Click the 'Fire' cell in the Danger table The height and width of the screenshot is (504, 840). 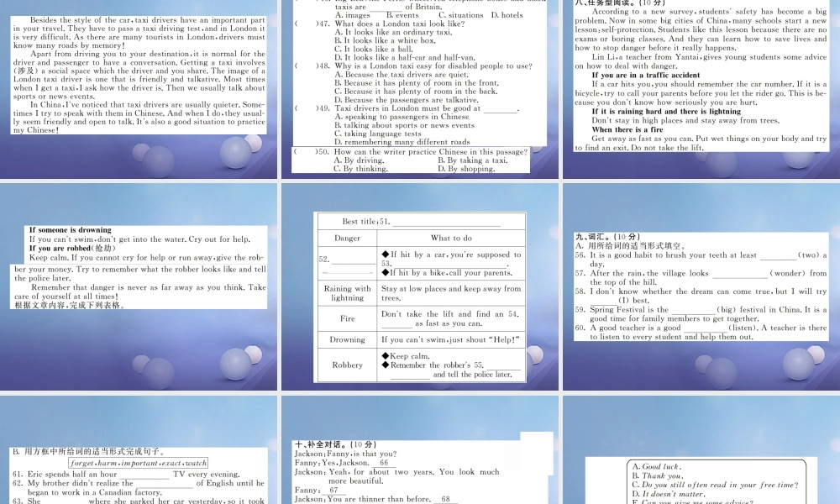click(x=347, y=319)
